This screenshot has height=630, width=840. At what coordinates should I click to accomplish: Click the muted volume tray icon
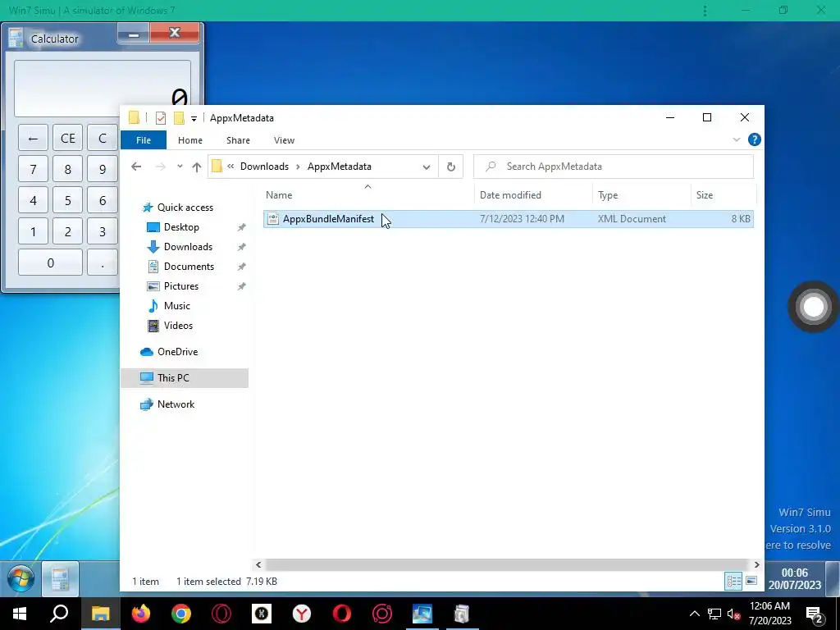[x=734, y=614]
